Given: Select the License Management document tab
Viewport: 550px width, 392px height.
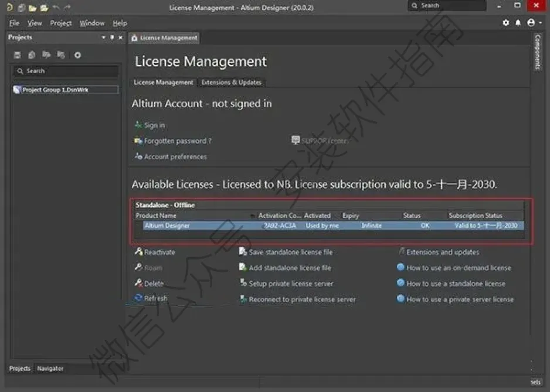Looking at the screenshot, I should click(164, 38).
